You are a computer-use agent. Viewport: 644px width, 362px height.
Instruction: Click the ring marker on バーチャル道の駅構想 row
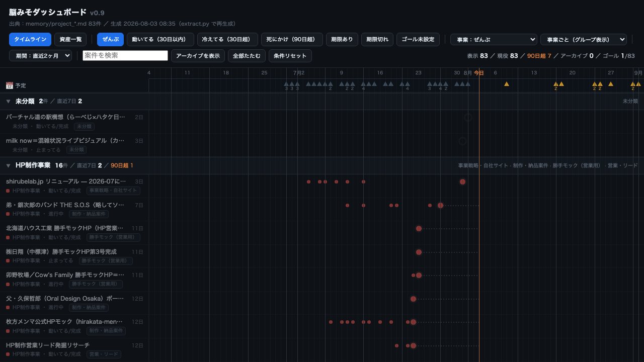coord(468,118)
